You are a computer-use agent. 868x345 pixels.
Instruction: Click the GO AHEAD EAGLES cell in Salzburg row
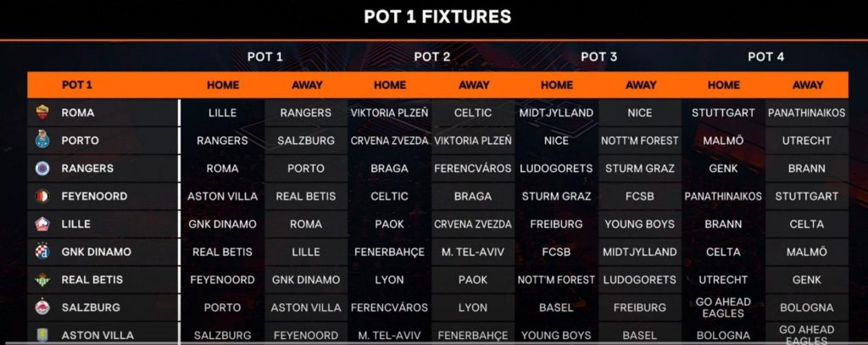click(723, 308)
